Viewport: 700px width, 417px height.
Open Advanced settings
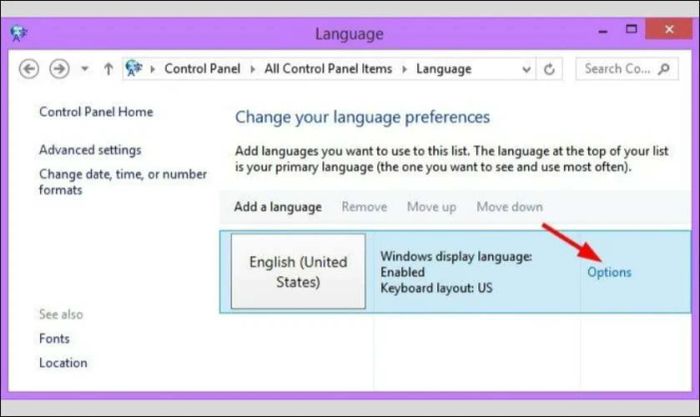pyautogui.click(x=90, y=150)
